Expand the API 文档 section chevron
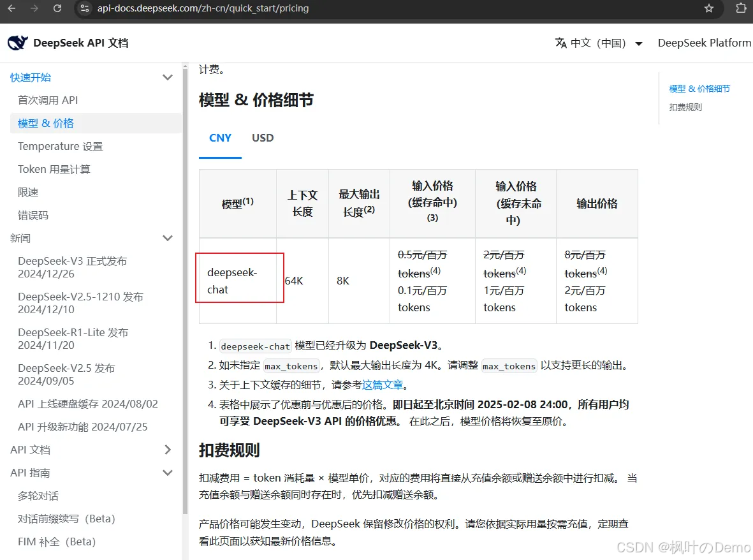The height and width of the screenshot is (560, 753). (x=168, y=450)
